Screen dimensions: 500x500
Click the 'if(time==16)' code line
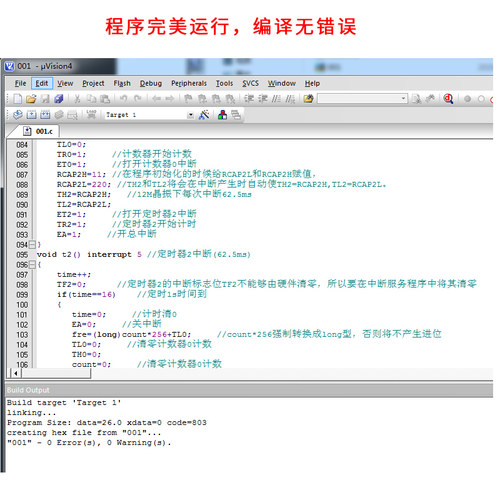pyautogui.click(x=86, y=295)
